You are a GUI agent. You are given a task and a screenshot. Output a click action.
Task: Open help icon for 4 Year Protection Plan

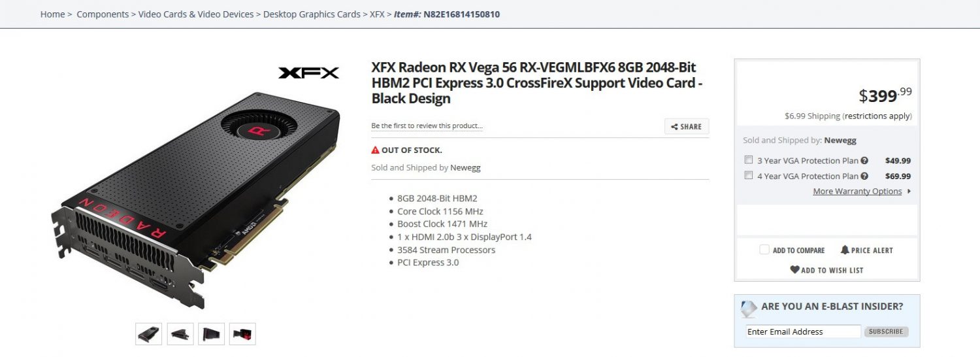(x=864, y=176)
